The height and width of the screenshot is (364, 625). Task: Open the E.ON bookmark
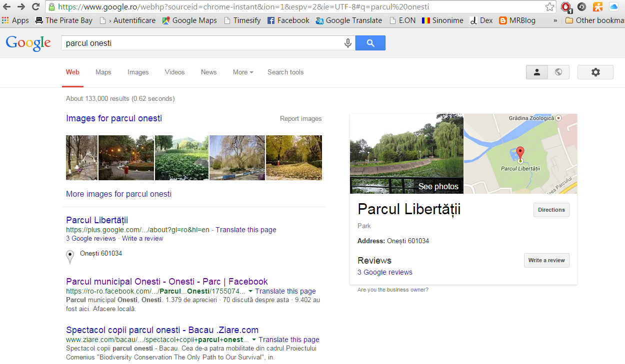point(402,20)
